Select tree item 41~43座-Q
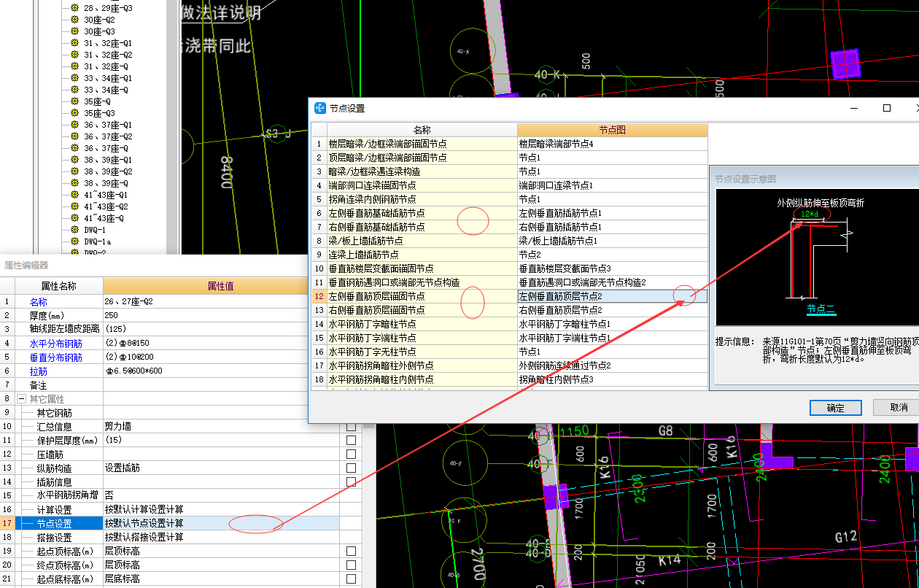Viewport: 919px width, 588px height. pyautogui.click(x=103, y=219)
